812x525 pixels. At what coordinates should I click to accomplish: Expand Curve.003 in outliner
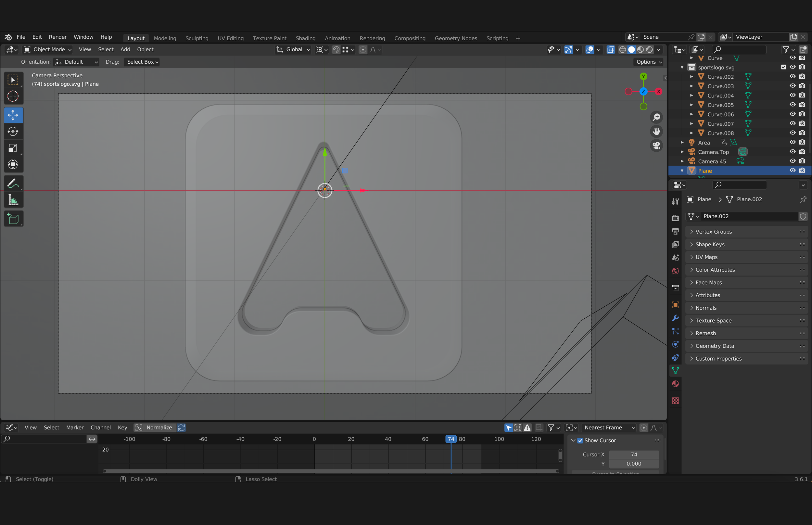click(691, 86)
